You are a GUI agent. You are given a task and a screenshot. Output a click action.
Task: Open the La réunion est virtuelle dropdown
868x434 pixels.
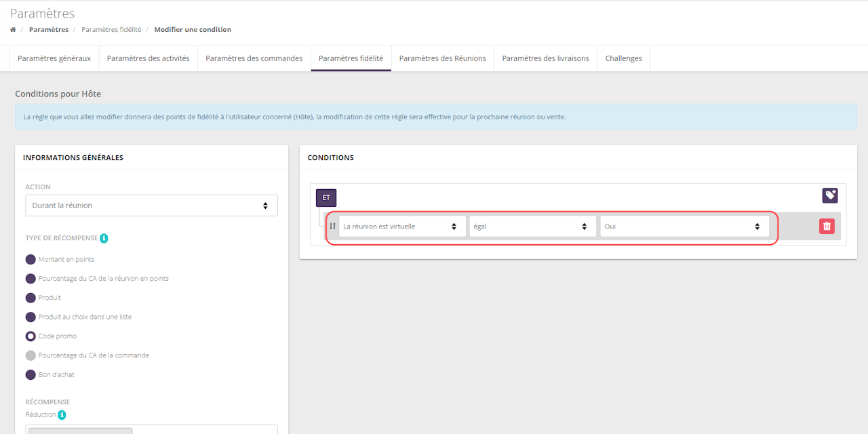click(402, 226)
